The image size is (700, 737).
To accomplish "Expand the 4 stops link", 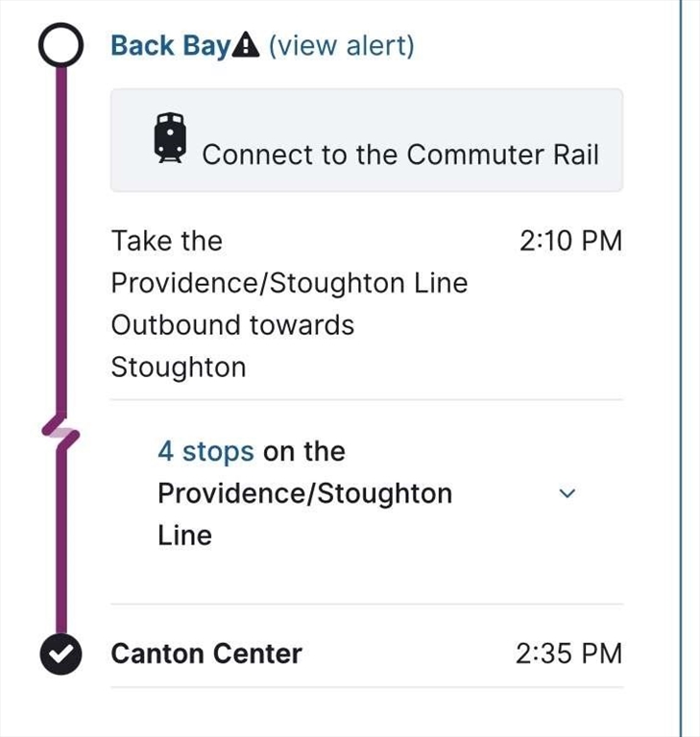I will (205, 451).
